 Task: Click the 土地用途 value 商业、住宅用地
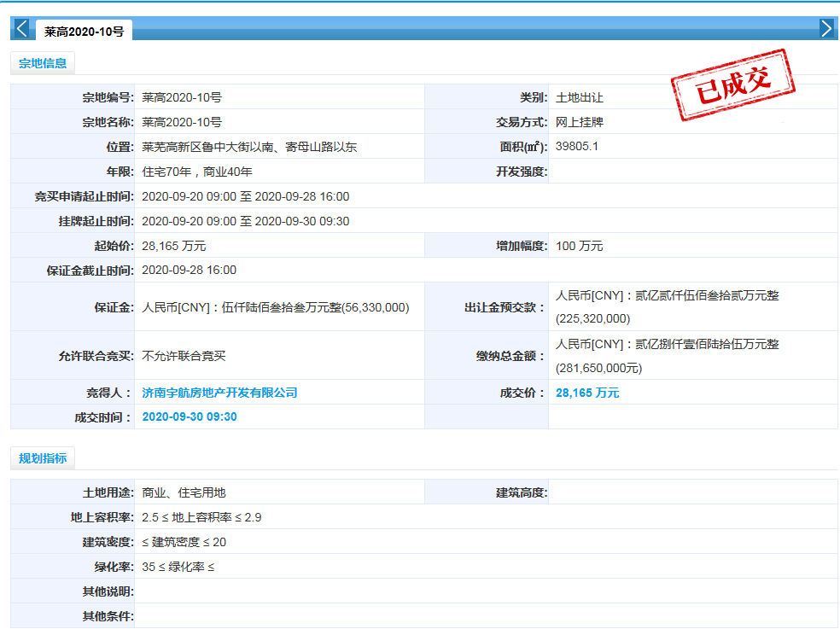tap(184, 492)
